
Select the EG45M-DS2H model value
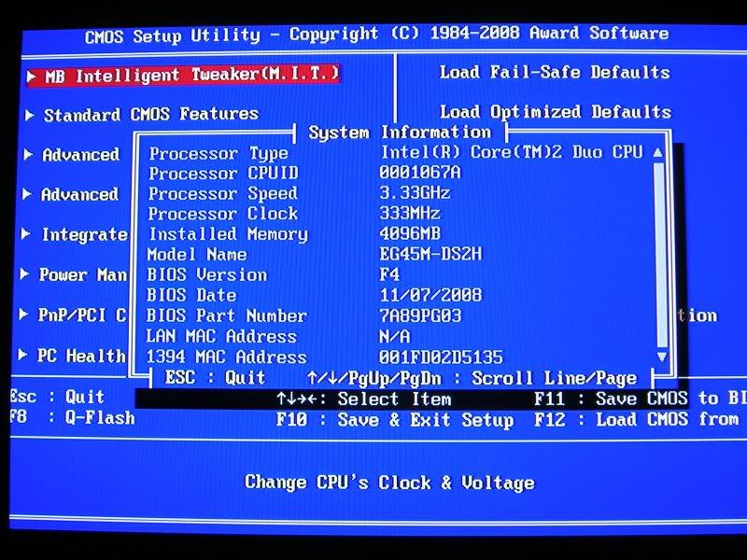[430, 254]
